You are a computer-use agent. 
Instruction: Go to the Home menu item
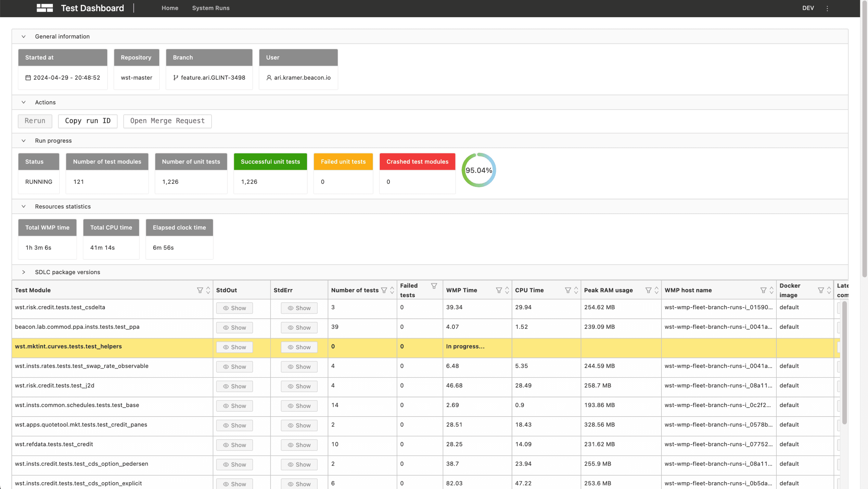[170, 8]
